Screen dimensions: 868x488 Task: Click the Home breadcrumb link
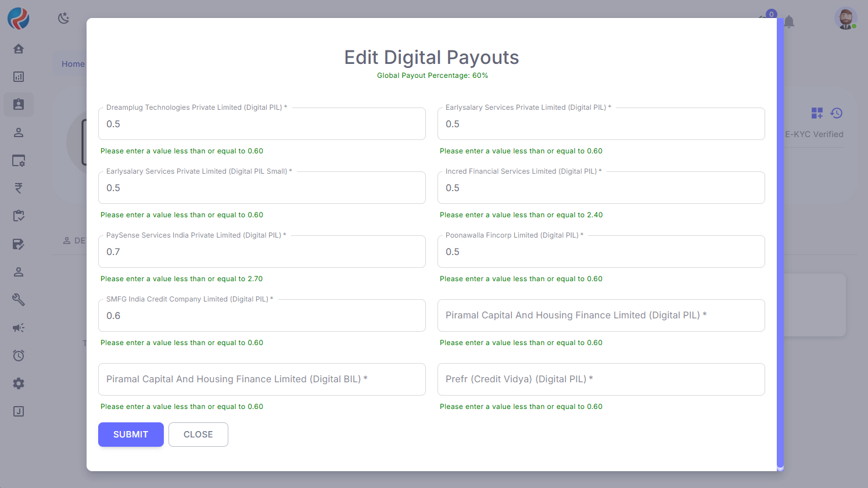click(x=73, y=64)
